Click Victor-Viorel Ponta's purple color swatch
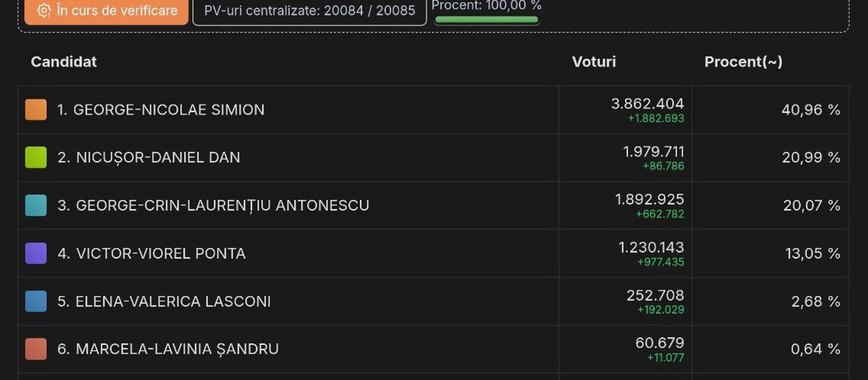Viewport: 868px width, 380px height. pos(36,253)
